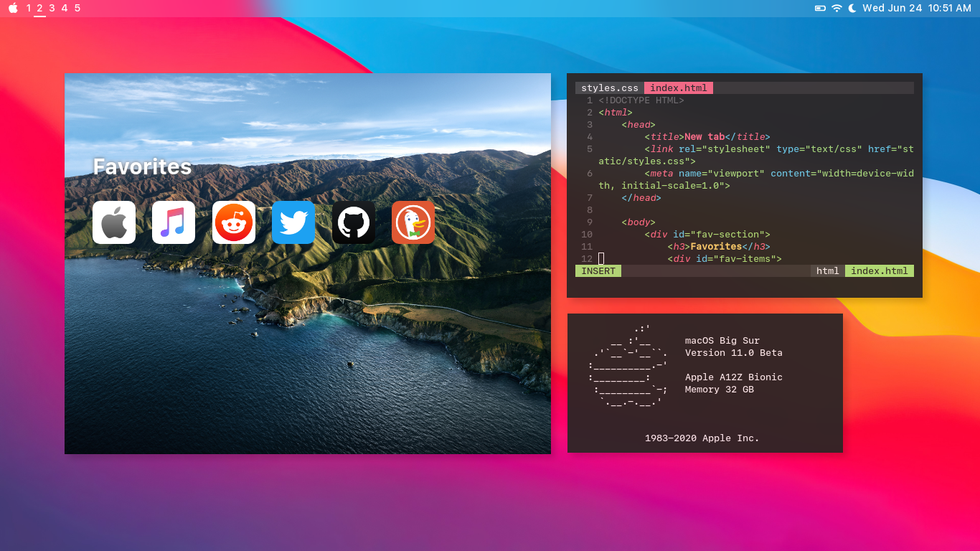Click the Apple logo in menu bar
This screenshot has height=551, width=980.
click(13, 8)
